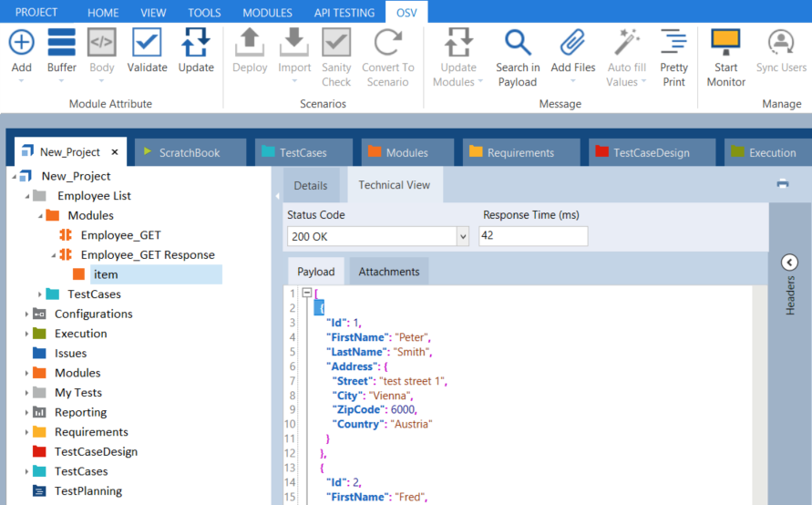Click the Validate checkmark icon
Image resolution: width=812 pixels, height=505 pixels.
tap(147, 44)
